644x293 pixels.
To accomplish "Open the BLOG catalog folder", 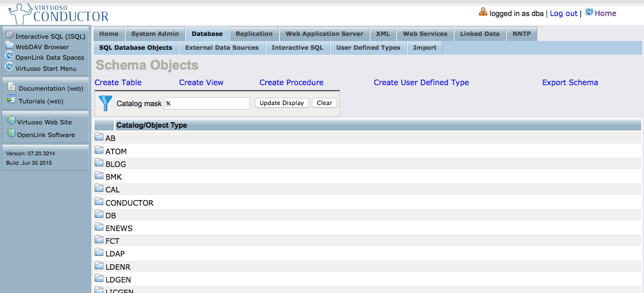I will (x=100, y=164).
